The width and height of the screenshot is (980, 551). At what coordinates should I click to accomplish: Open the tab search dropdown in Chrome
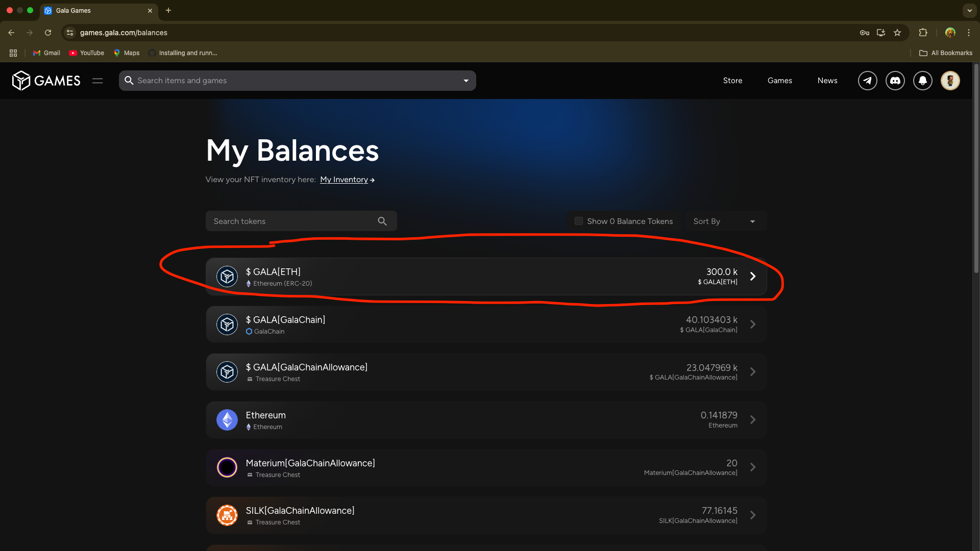[x=969, y=10]
